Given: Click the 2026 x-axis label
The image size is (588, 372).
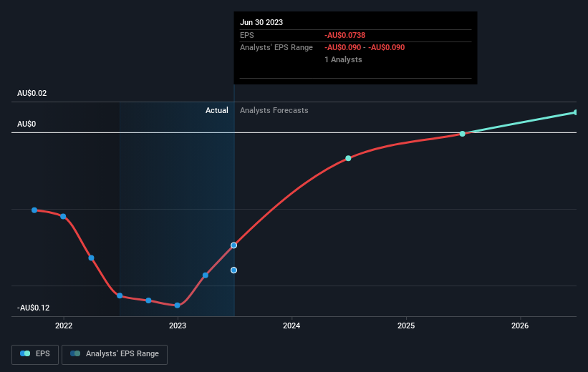Looking at the screenshot, I should point(520,325).
